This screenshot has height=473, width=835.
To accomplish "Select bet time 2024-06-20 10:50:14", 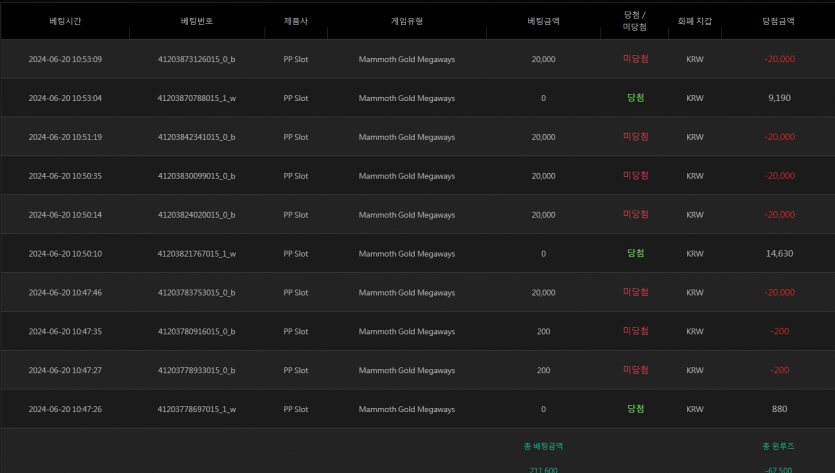I will coord(65,215).
